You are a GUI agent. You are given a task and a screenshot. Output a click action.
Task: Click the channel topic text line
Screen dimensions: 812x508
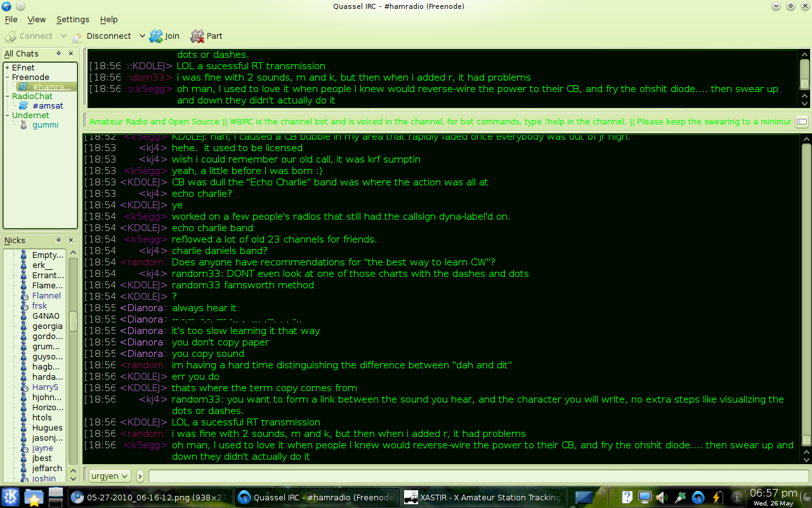(x=440, y=121)
